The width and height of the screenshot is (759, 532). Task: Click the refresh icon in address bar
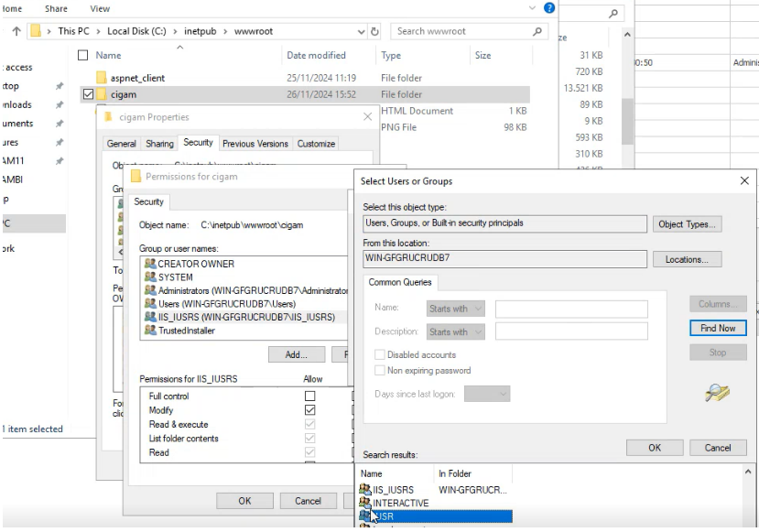(x=374, y=31)
